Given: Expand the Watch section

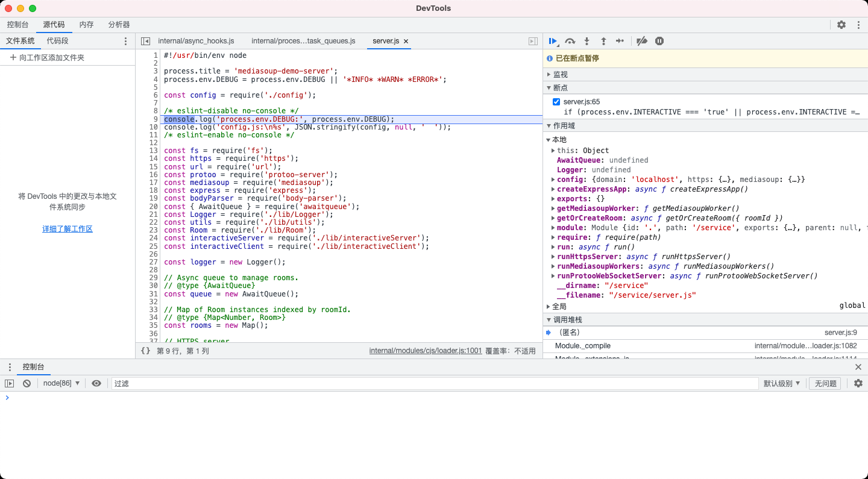Looking at the screenshot, I should coord(705,75).
